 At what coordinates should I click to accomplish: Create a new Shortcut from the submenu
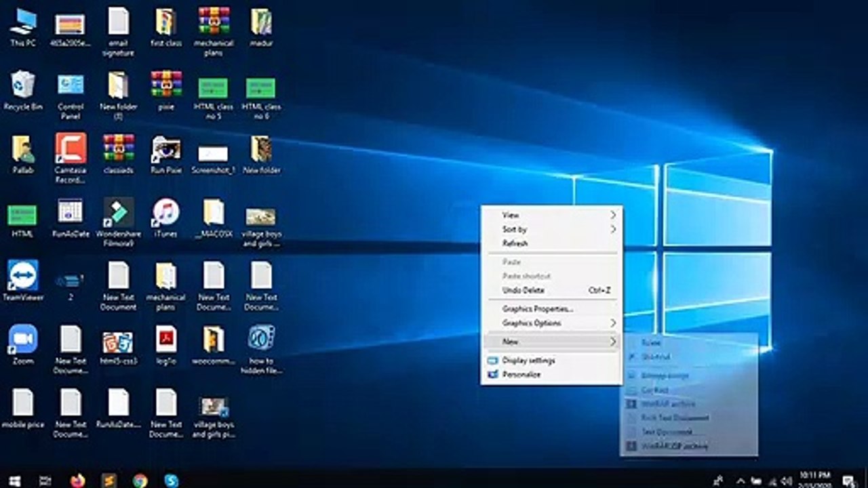(689, 357)
